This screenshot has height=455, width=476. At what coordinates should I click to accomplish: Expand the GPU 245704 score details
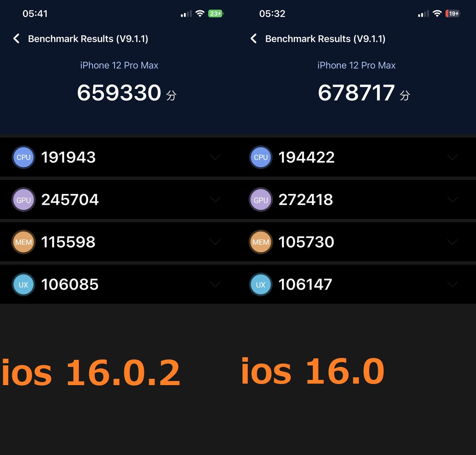[215, 200]
